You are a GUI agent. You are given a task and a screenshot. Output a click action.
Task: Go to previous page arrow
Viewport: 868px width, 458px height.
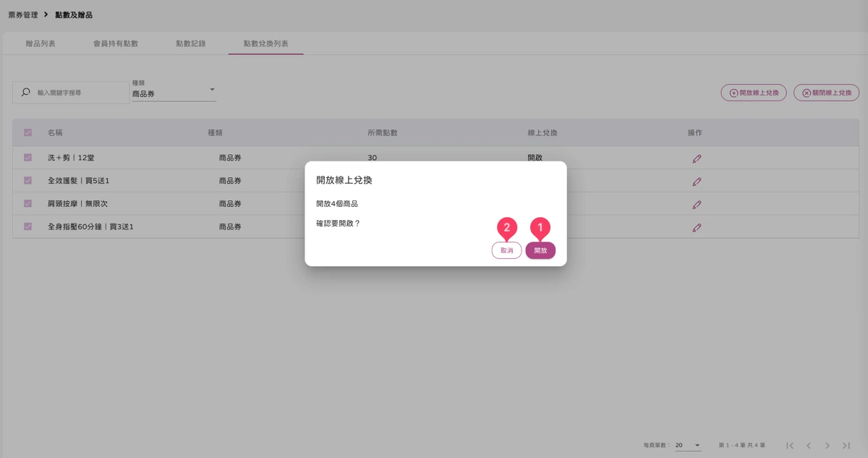coord(809,445)
